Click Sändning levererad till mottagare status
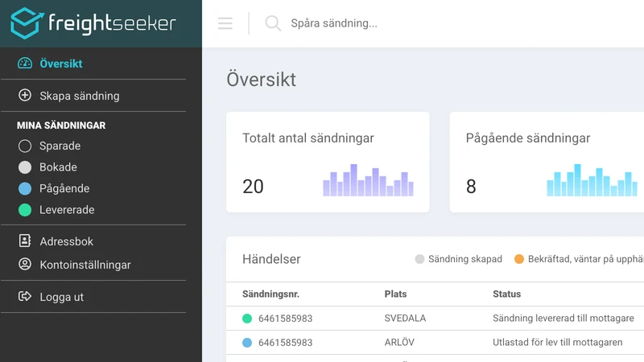Screen dimensions: 644x362 pos(563,318)
